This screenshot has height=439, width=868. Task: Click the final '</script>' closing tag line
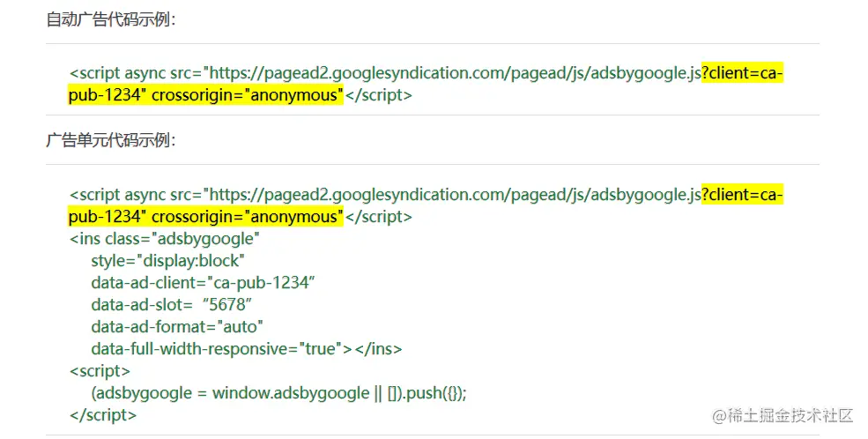[103, 414]
